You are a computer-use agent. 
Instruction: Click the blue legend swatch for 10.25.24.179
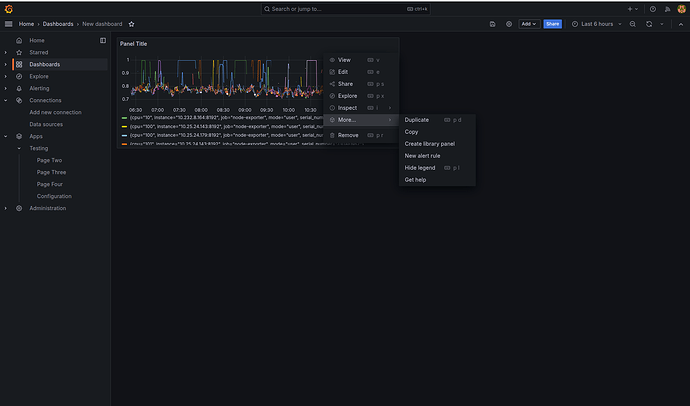pyautogui.click(x=125, y=135)
